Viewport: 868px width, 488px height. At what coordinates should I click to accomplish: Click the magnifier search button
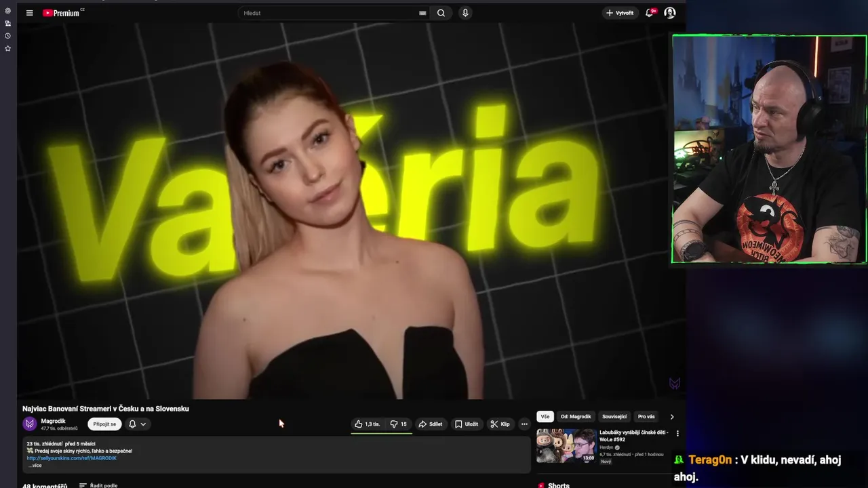pyautogui.click(x=441, y=13)
